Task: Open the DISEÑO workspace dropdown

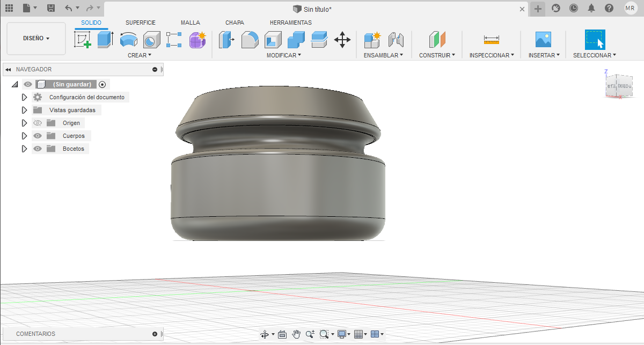Action: pos(36,39)
